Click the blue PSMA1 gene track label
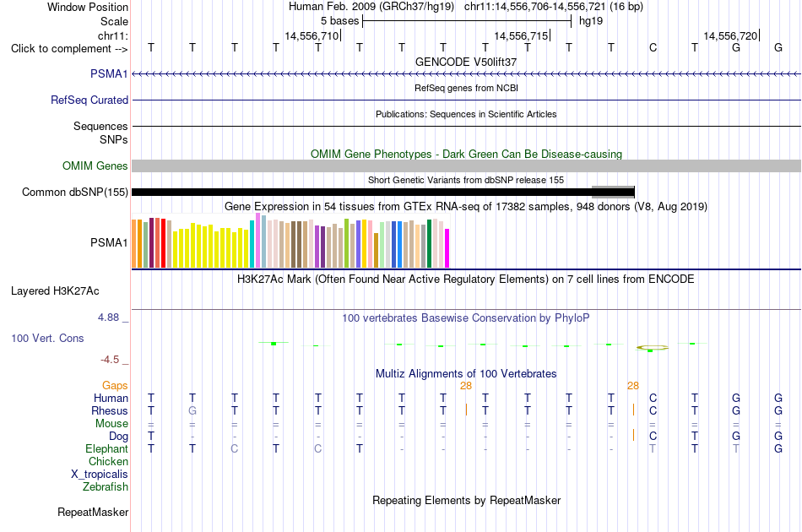This screenshot has height=532, width=802. tap(109, 73)
